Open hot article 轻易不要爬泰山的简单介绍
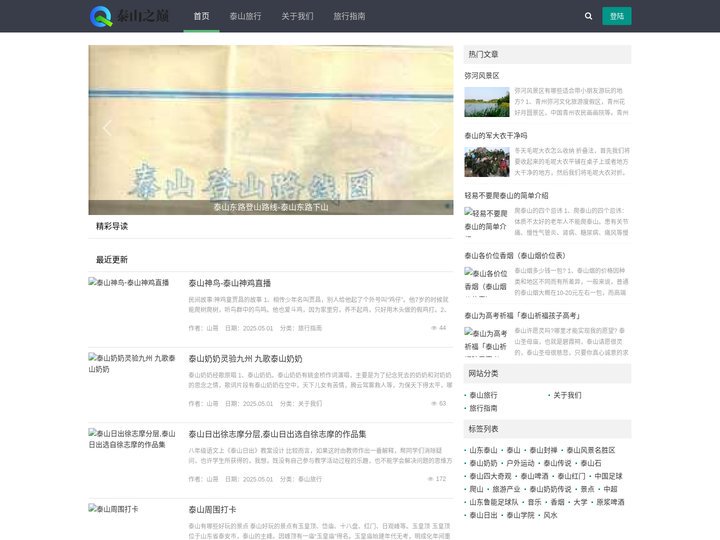 506,196
